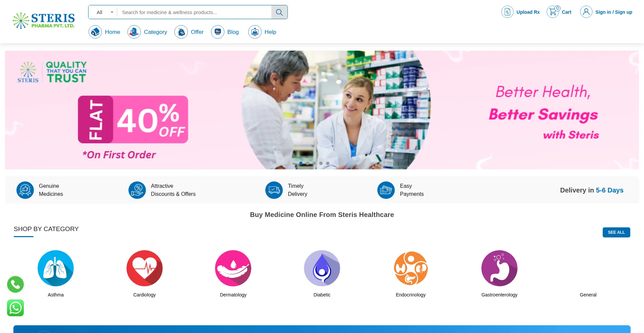Select third carousel slide dot
Viewport: 644px width, 333px height.
click(x=314, y=163)
